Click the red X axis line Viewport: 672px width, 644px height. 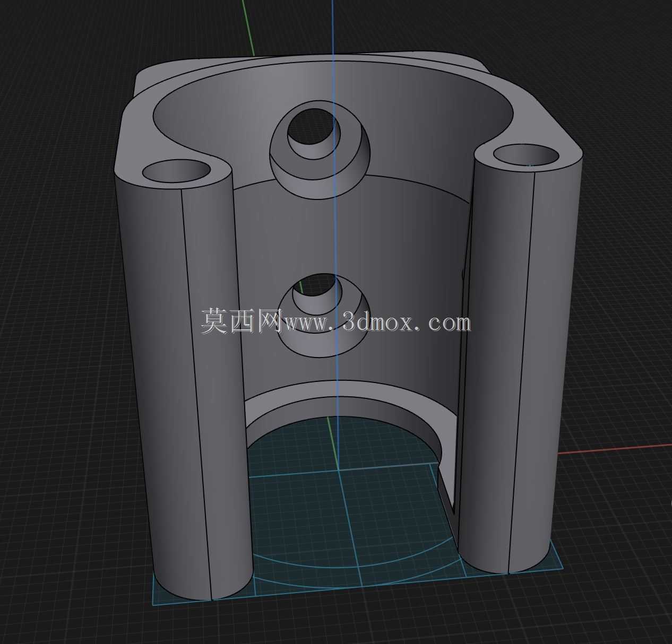click(614, 449)
